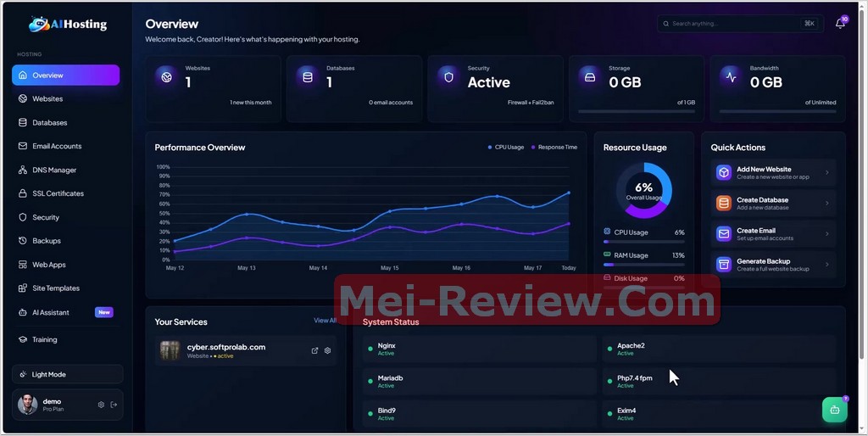Screen dimensions: 868x436
Task: Click the ⌘K shortcut badge in search
Action: (x=810, y=24)
